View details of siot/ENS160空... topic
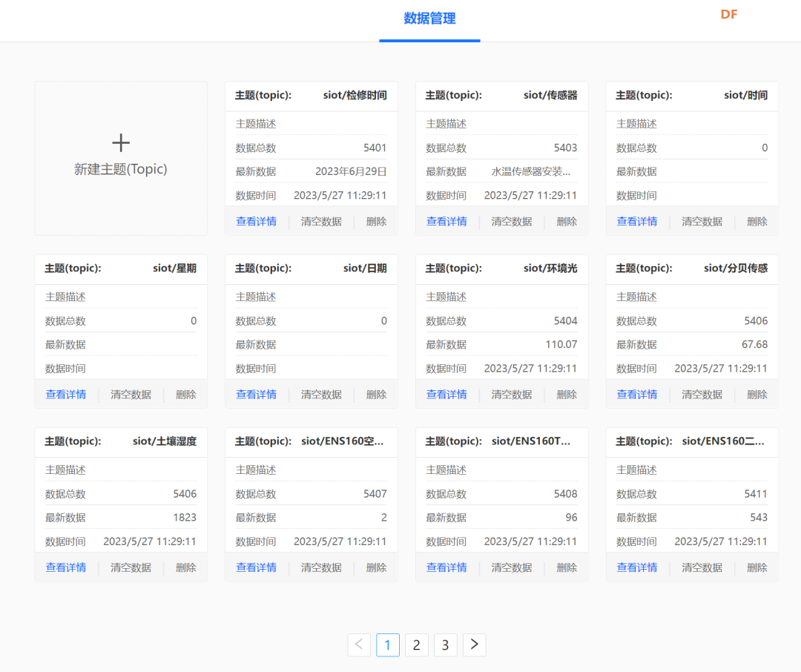801x672 pixels. coord(256,567)
